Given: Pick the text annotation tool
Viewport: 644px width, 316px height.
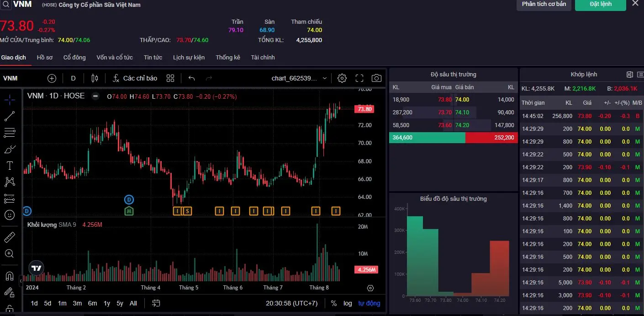Looking at the screenshot, I should [x=10, y=166].
